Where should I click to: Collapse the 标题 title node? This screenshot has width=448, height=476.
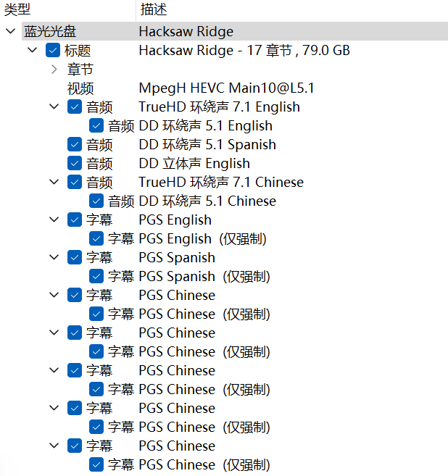click(x=32, y=50)
